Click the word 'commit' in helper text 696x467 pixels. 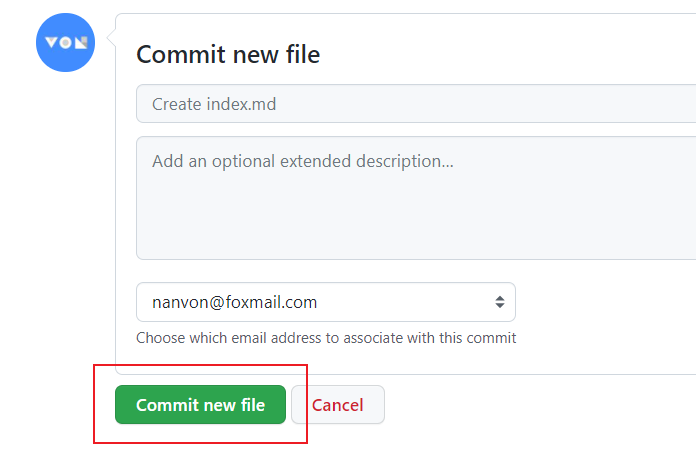point(491,338)
